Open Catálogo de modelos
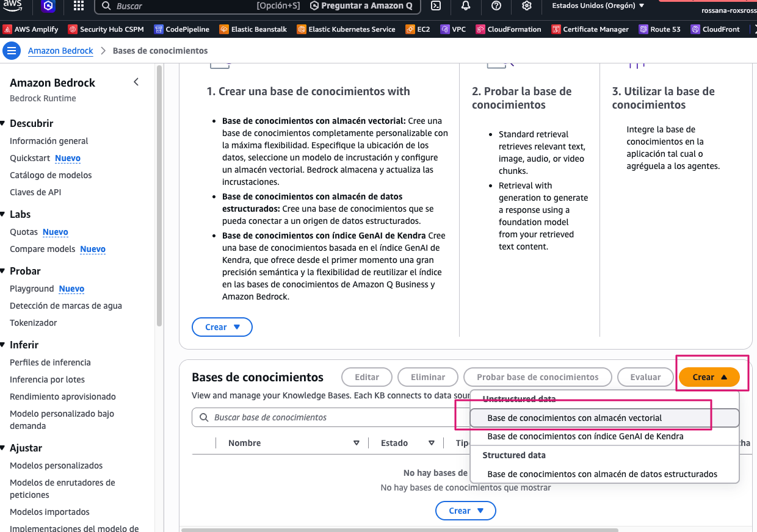This screenshot has width=757, height=532. point(51,175)
